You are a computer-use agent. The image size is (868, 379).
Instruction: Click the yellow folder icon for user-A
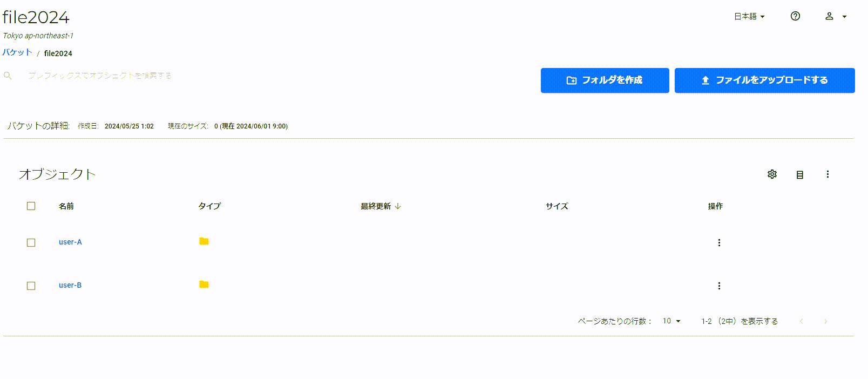click(x=204, y=241)
